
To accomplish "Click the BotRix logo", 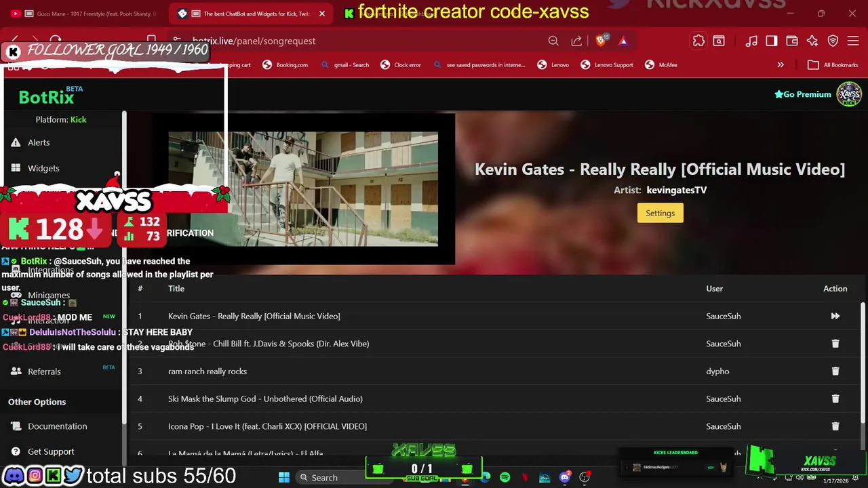I will (x=46, y=97).
